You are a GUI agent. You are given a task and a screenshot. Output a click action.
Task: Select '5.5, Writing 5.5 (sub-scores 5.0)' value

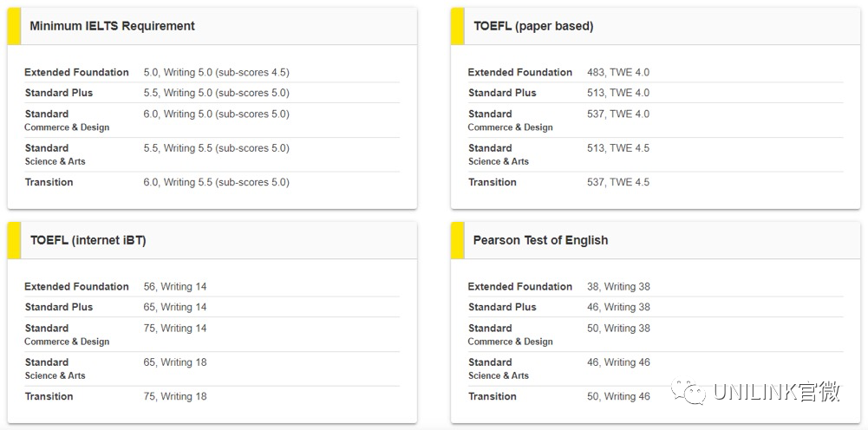[x=217, y=148]
